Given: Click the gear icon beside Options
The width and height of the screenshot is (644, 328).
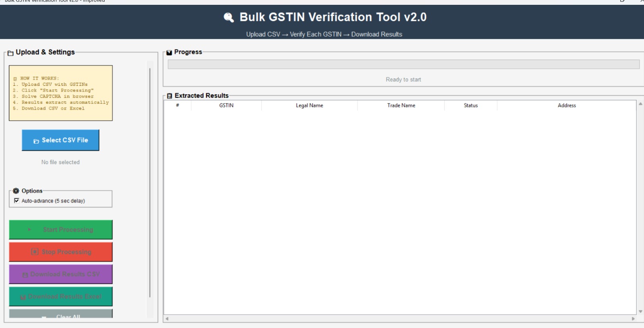Looking at the screenshot, I should [16, 191].
